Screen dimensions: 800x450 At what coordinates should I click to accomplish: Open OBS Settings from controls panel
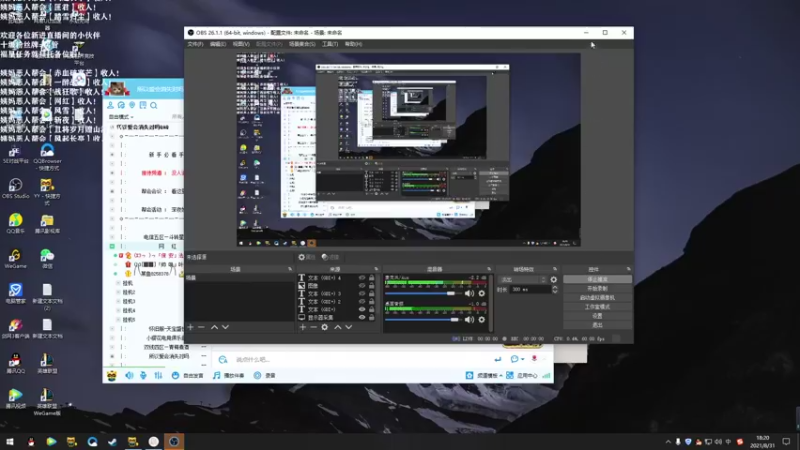[x=597, y=316]
